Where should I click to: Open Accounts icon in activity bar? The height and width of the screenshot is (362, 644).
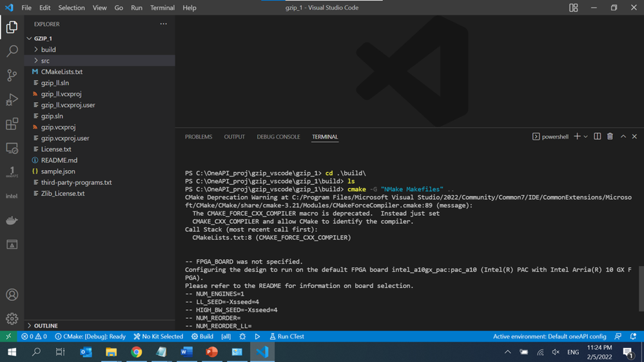(12, 295)
